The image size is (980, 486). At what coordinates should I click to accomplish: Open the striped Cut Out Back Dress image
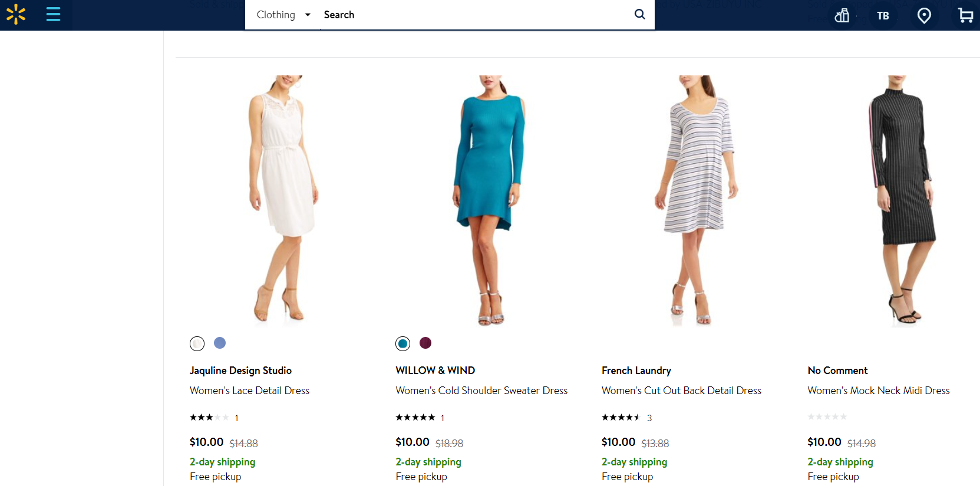click(696, 200)
